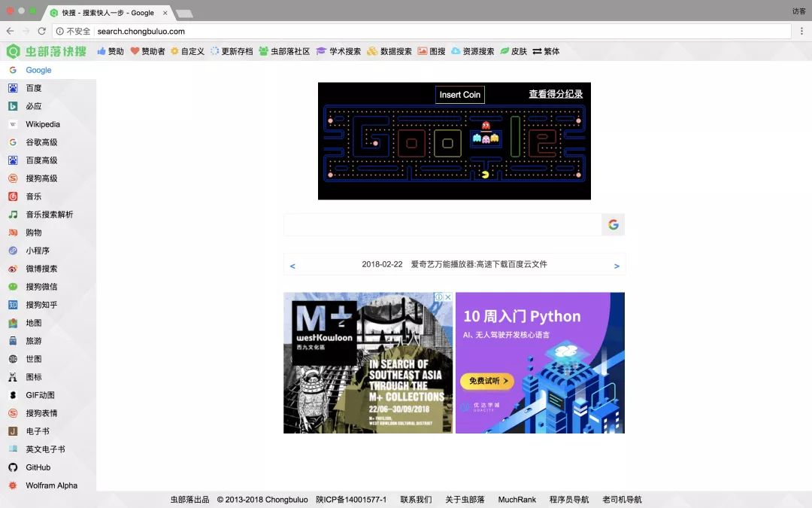Screen dimensions: 812x508
Task: Open the 联系我们 footer link
Action: (x=416, y=500)
